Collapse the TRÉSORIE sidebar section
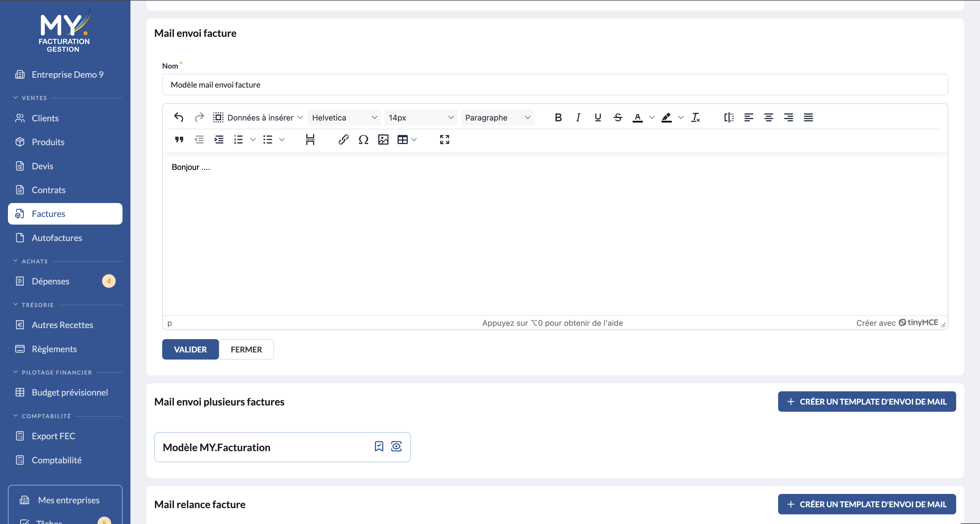The height and width of the screenshot is (524, 980). pyautogui.click(x=33, y=305)
